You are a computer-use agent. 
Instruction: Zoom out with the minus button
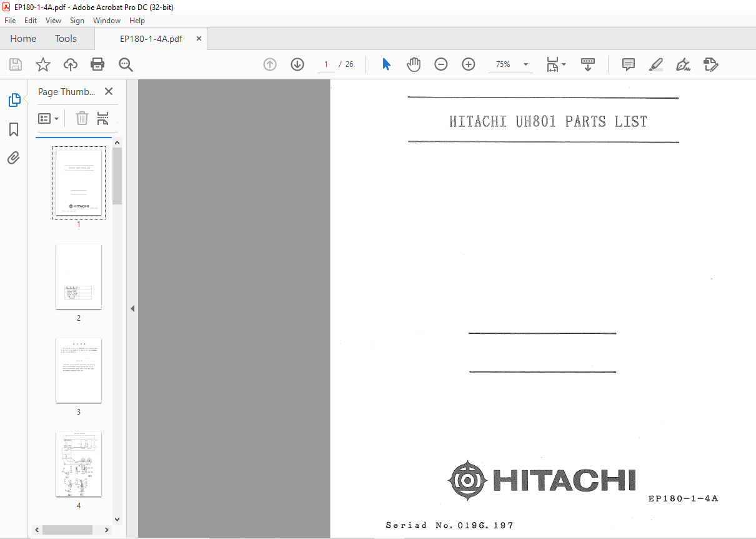pyautogui.click(x=441, y=64)
